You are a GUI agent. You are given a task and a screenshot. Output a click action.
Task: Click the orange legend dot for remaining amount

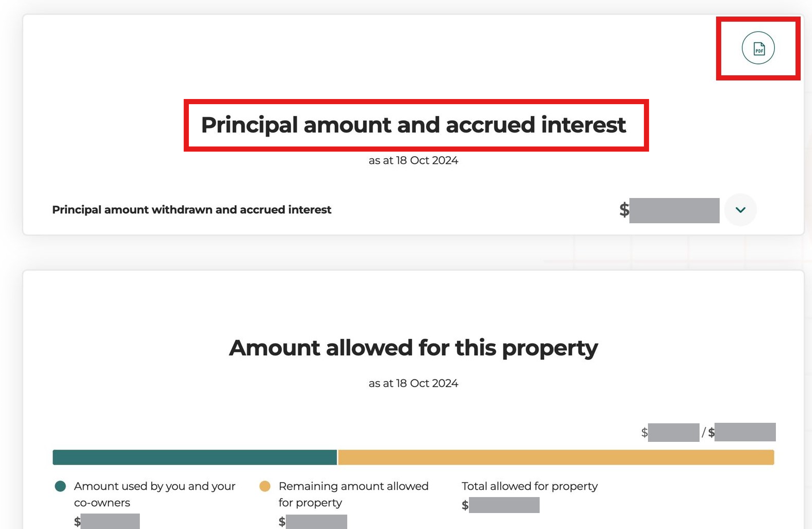click(x=265, y=486)
